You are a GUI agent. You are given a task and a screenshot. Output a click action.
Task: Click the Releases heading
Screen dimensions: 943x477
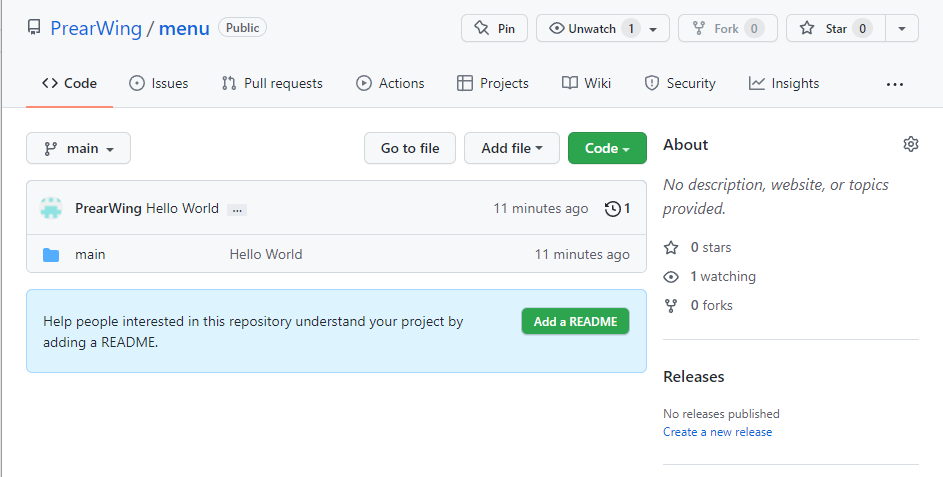click(x=693, y=377)
